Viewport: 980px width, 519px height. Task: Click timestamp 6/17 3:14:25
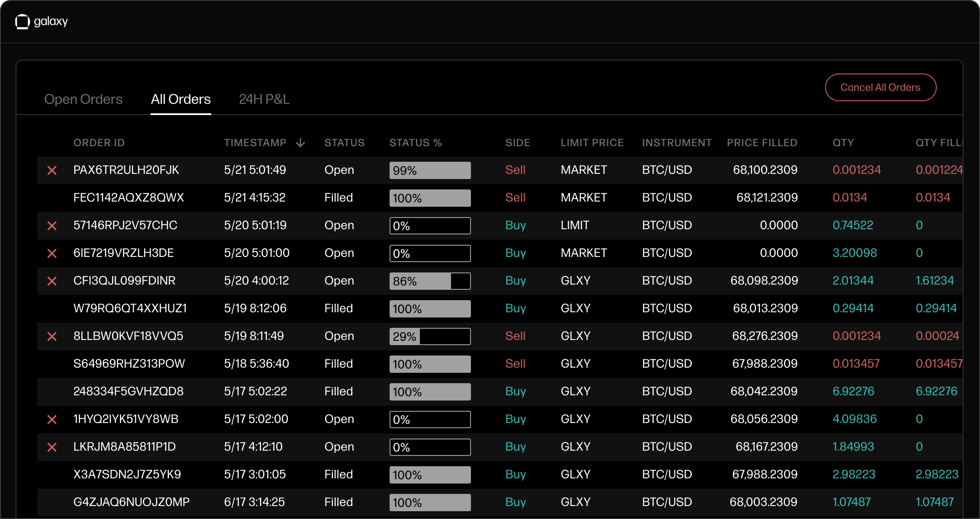[x=255, y=502]
